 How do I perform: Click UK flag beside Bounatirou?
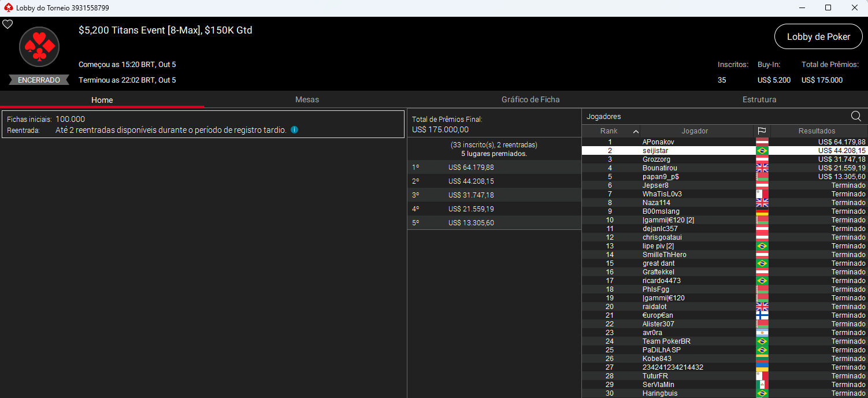click(762, 168)
